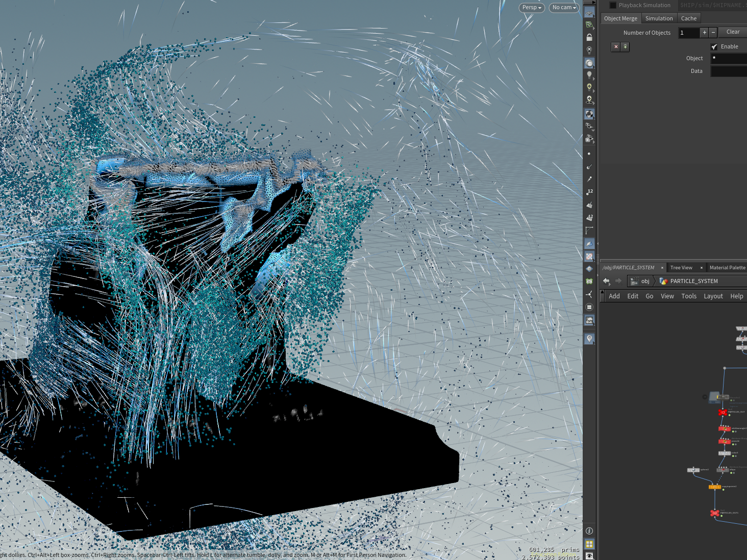747x560 pixels.
Task: Click the eye icon at toolbar bottom
Action: [589, 556]
